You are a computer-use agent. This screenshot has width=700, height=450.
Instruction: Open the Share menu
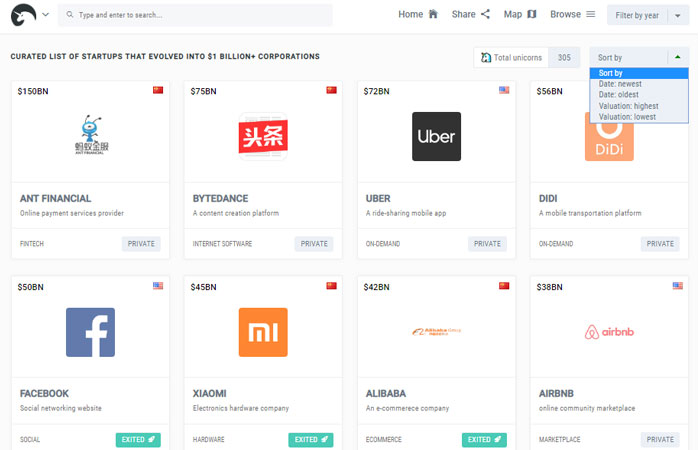(x=470, y=15)
